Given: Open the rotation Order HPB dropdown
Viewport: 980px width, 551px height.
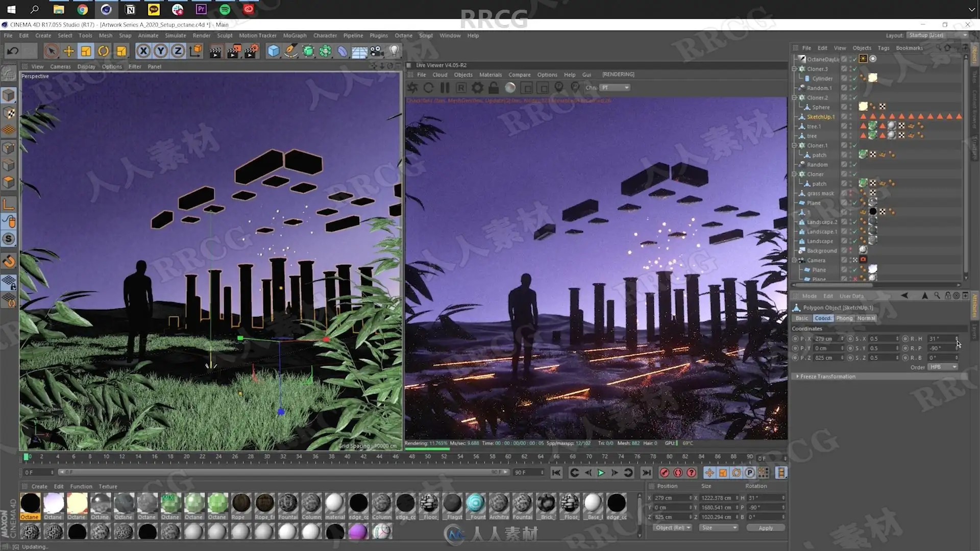Looking at the screenshot, I should tap(942, 367).
